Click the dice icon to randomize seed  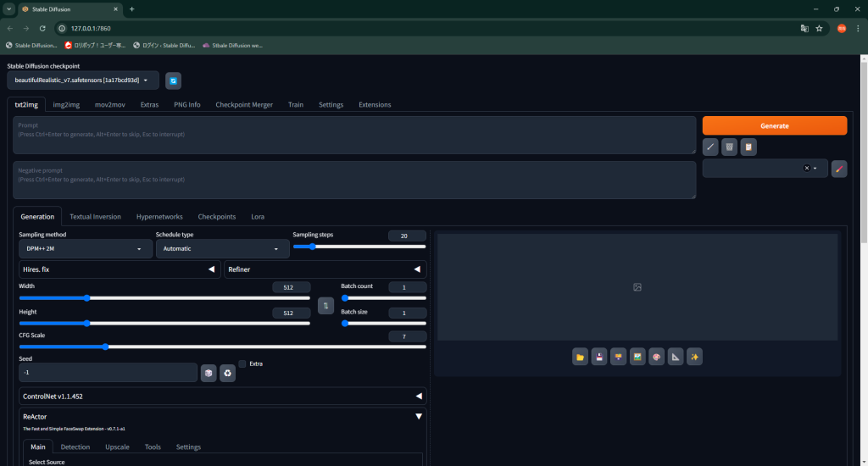(x=209, y=373)
